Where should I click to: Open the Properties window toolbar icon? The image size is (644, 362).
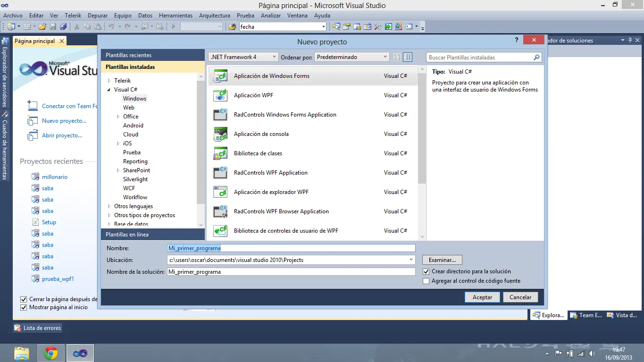(x=347, y=27)
